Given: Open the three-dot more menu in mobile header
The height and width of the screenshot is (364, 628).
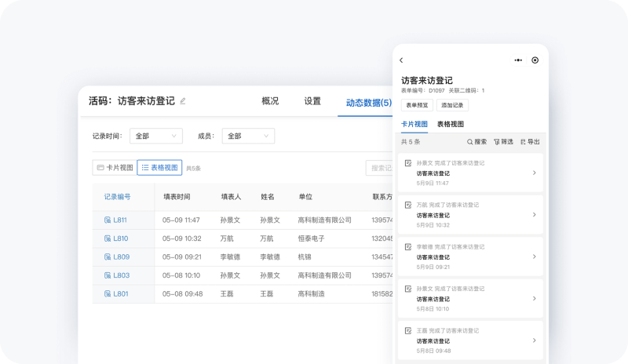Looking at the screenshot, I should (x=518, y=60).
